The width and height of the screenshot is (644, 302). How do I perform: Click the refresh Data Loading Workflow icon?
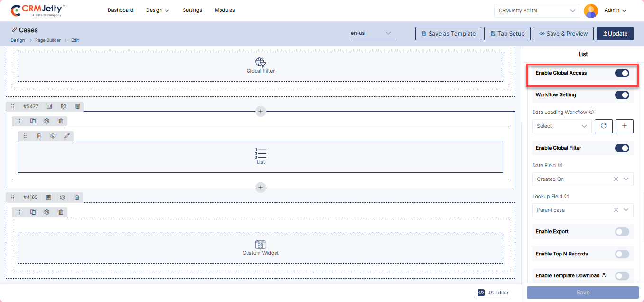click(x=604, y=126)
